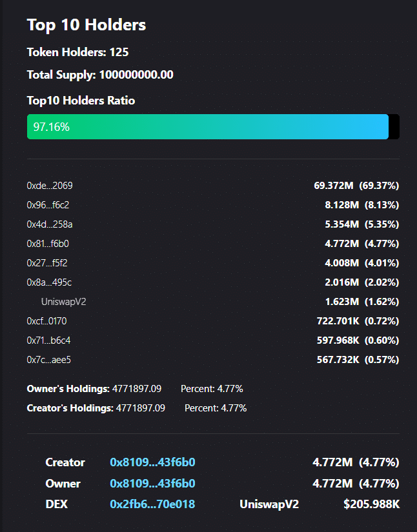Select top holder address 0xde...2069
This screenshot has height=532, width=417.
click(x=50, y=186)
